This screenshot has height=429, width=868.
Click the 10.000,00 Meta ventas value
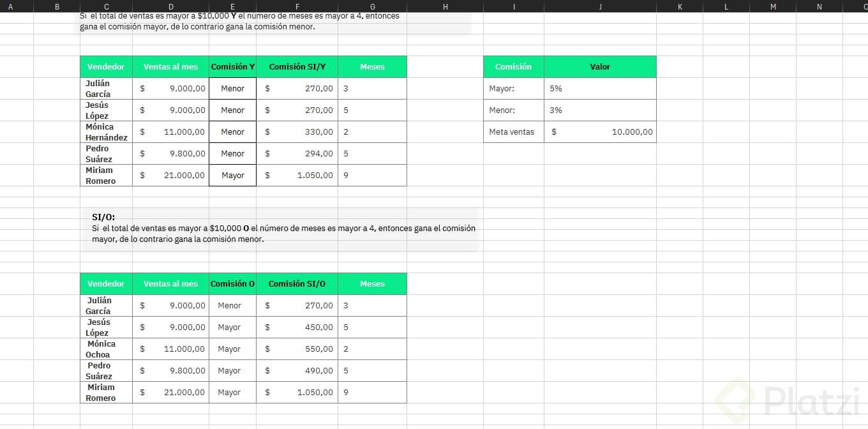tap(600, 132)
